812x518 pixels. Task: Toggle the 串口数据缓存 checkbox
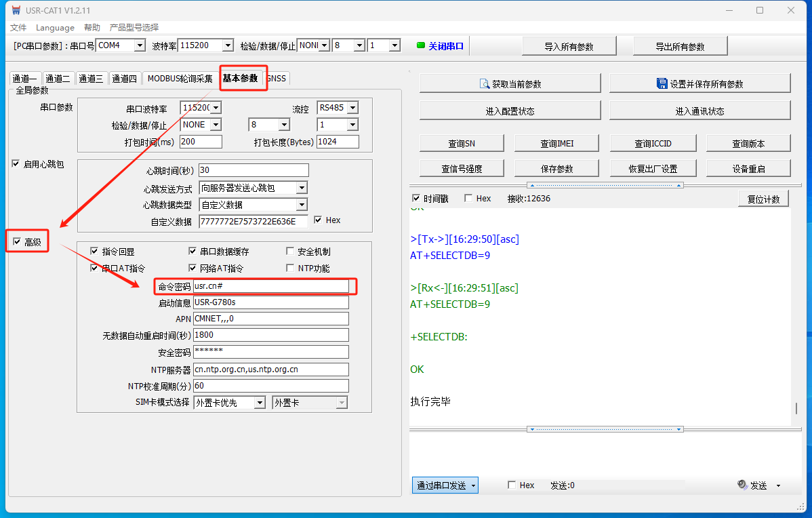tap(192, 252)
